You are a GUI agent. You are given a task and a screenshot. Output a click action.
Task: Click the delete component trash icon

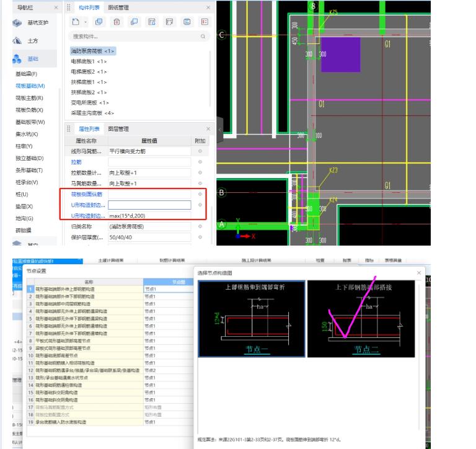click(117, 22)
